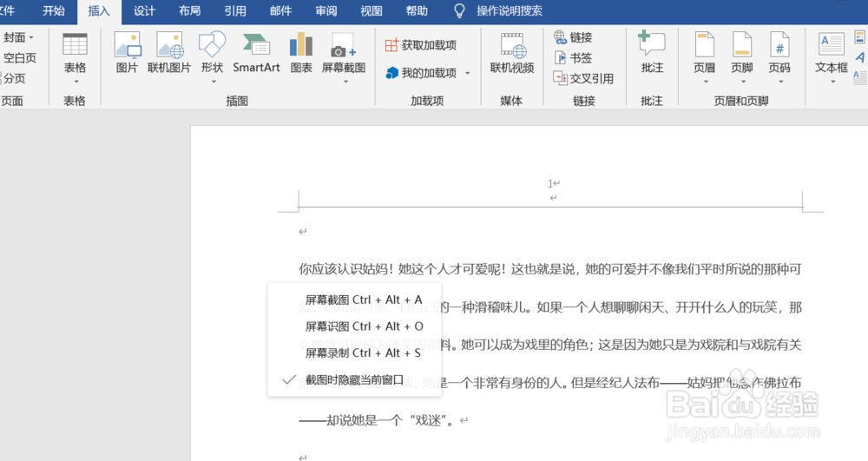Screen dimensions: 868x461
Task: Insert a 交叉引用 cross-reference
Action: [583, 79]
